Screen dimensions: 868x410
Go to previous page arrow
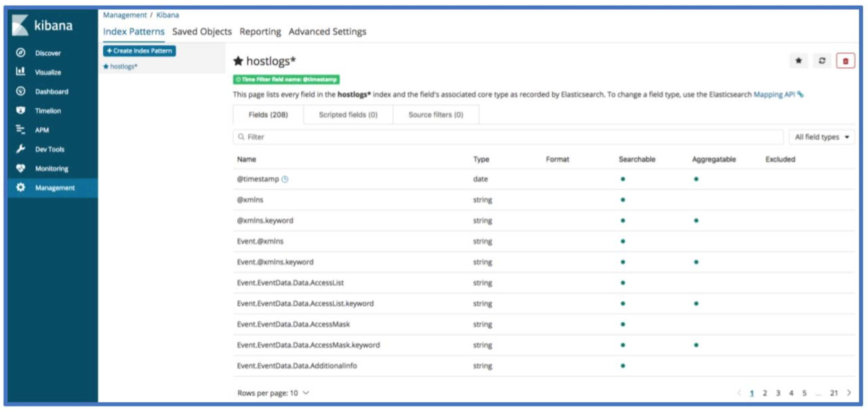(738, 393)
